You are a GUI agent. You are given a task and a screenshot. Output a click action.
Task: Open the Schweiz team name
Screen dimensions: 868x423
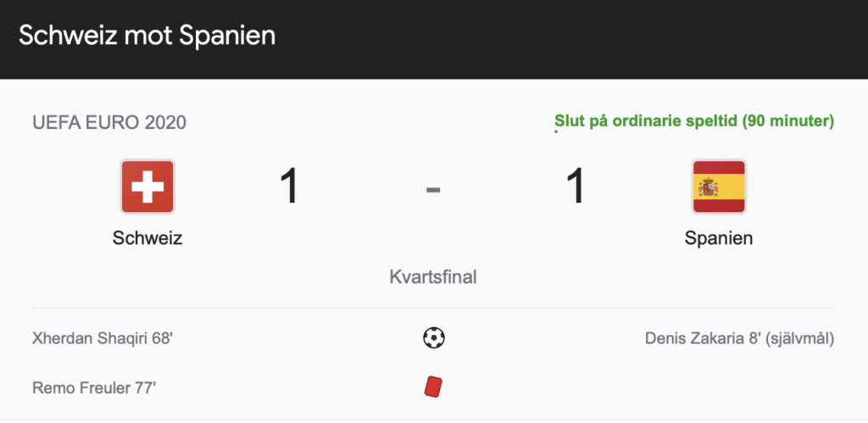[147, 238]
